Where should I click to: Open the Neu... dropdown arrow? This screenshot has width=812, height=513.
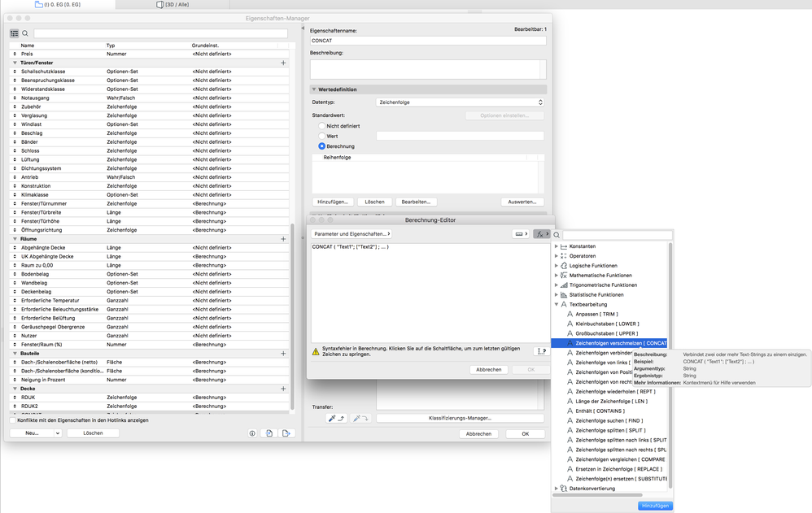point(58,433)
